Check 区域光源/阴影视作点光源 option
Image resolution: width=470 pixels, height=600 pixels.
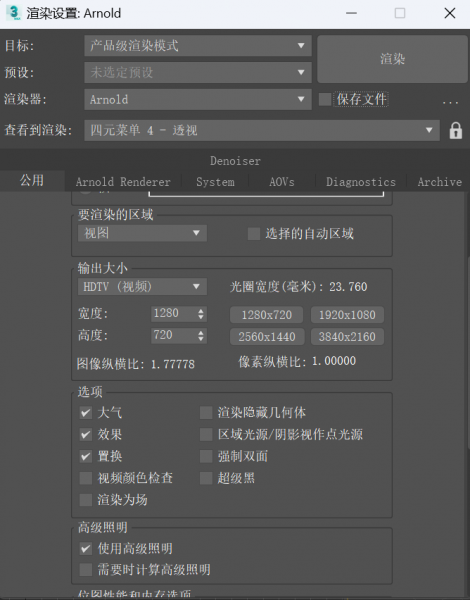pos(206,434)
